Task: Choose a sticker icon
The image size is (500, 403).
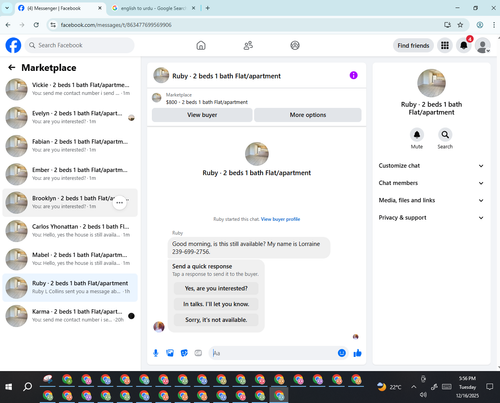Action: (184, 353)
